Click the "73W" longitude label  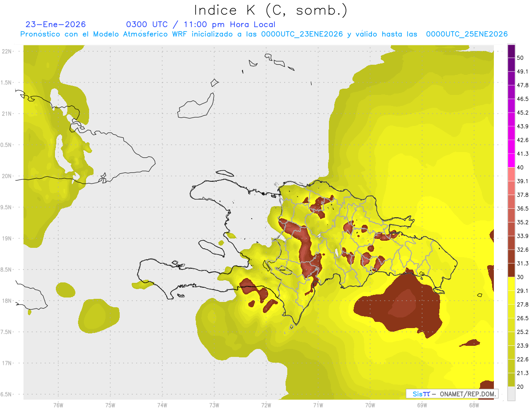point(214,405)
